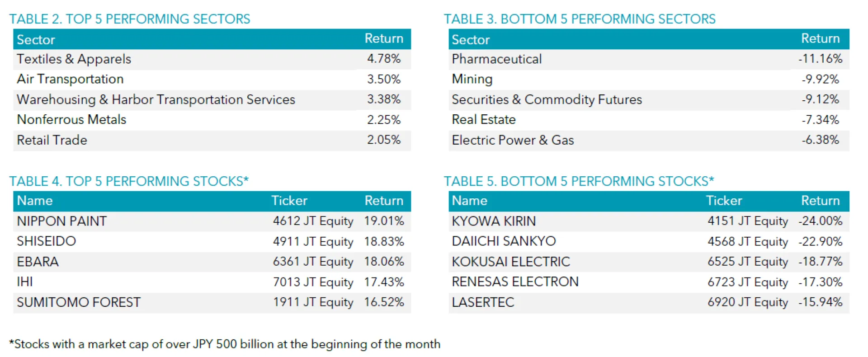868x357 pixels.
Task: Click the Air Transportation sector name
Action: click(70, 79)
